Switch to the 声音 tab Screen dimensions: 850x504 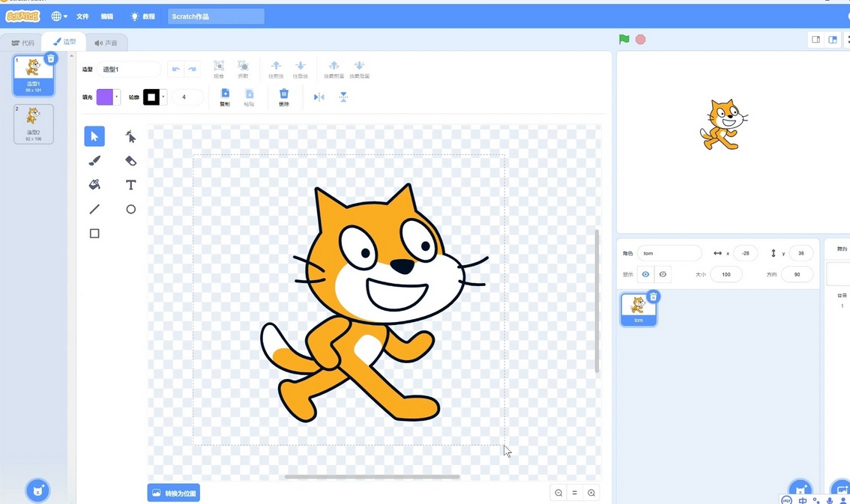tap(106, 43)
